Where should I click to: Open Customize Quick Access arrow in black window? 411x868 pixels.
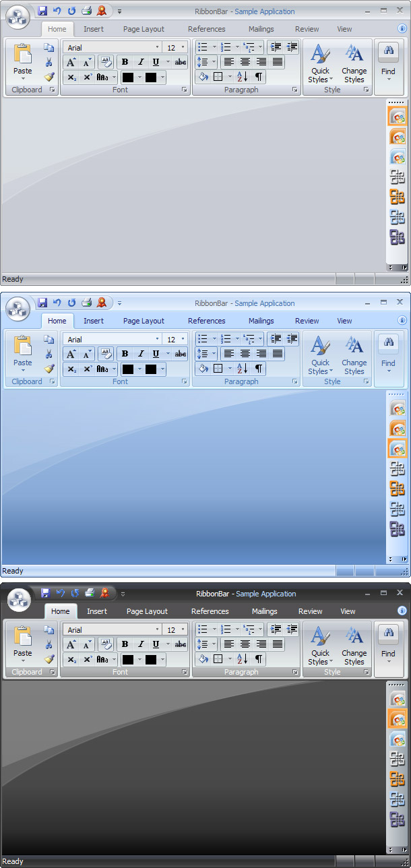(123, 594)
